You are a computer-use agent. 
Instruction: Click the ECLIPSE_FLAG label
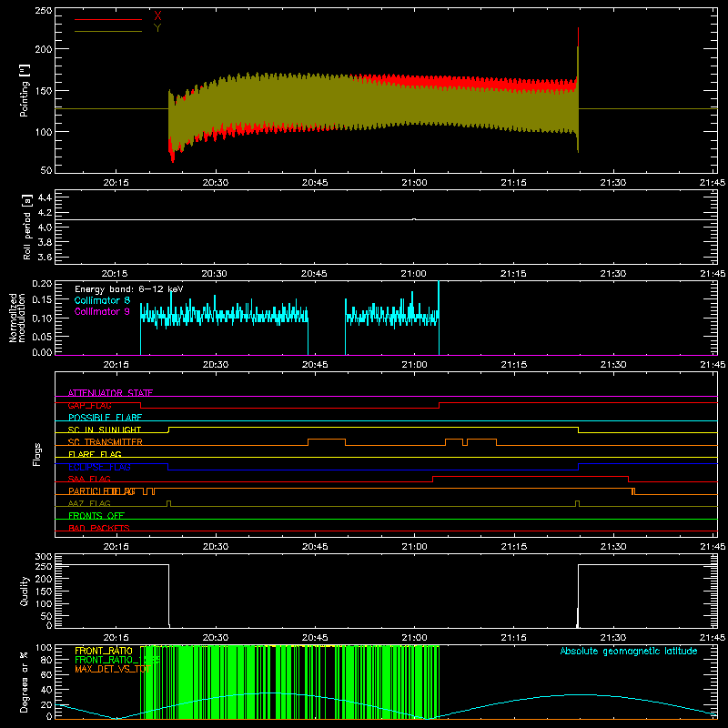click(99, 467)
